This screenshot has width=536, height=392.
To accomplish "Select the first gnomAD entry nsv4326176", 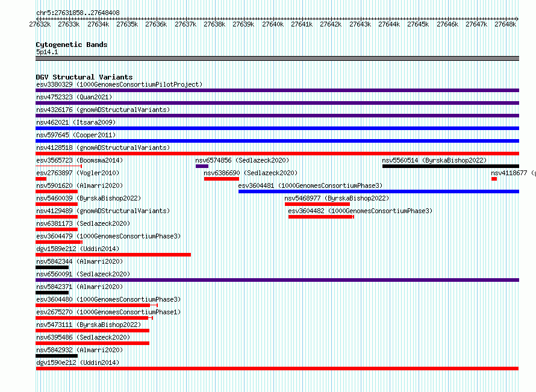I will point(103,110).
